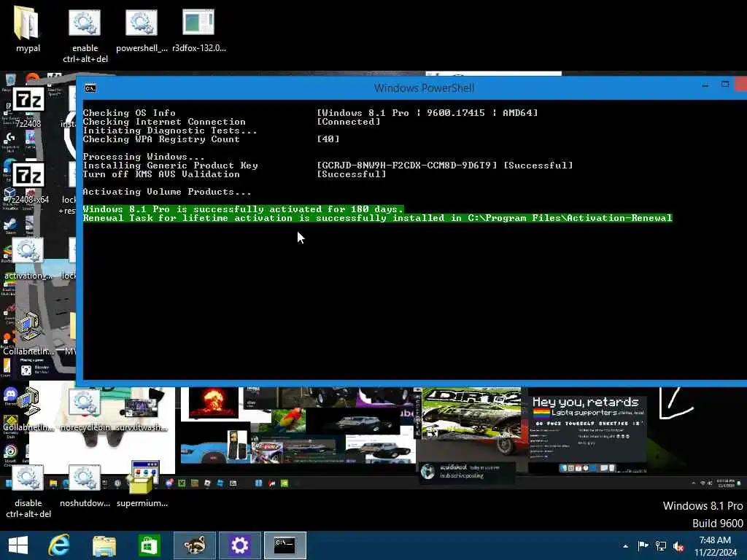Screen dimensions: 747x560
Task: Open the 7z2408 installer icon
Action: point(28,107)
